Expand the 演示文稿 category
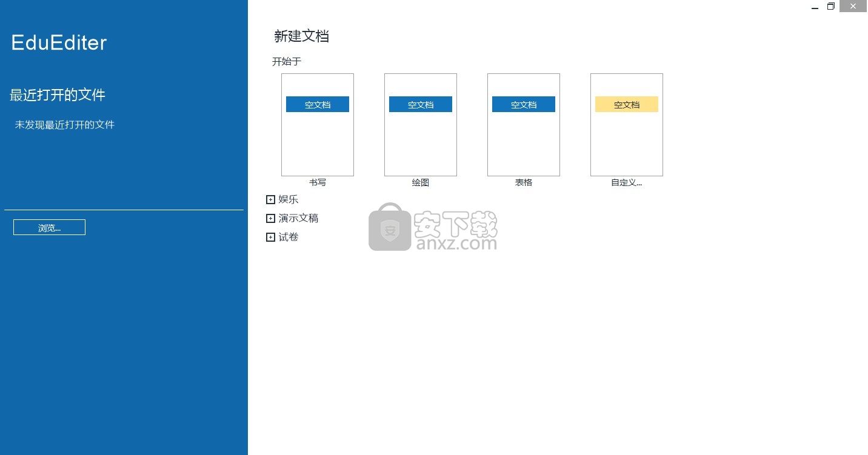 [270, 219]
